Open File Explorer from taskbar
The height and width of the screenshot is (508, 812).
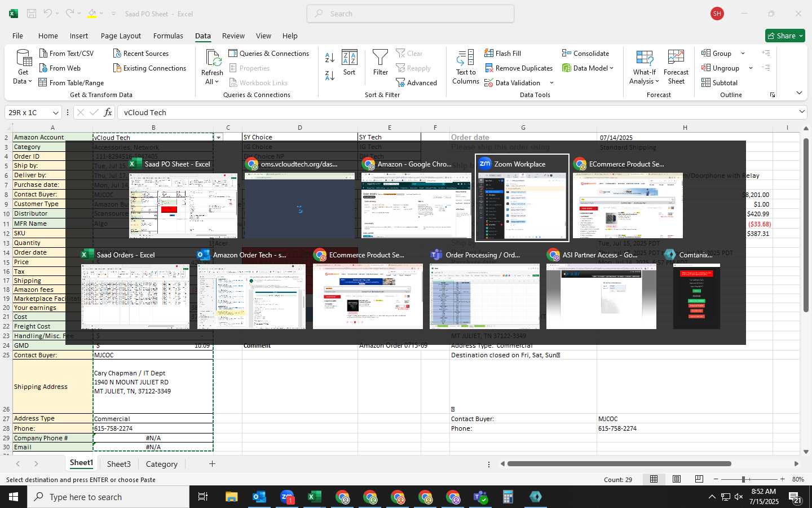point(232,497)
